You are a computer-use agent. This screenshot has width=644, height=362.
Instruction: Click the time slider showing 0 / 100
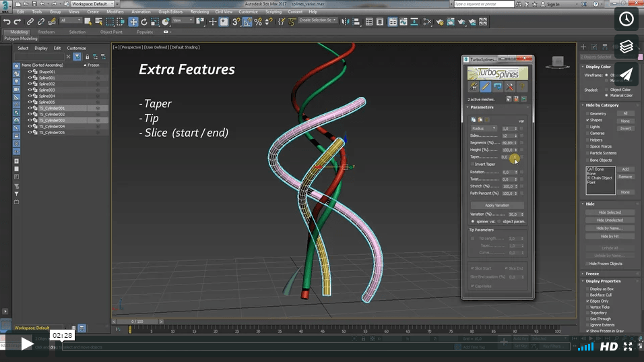(137, 322)
